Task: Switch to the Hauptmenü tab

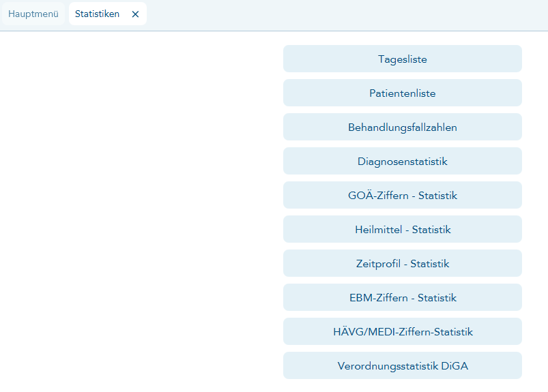Action: [x=33, y=14]
